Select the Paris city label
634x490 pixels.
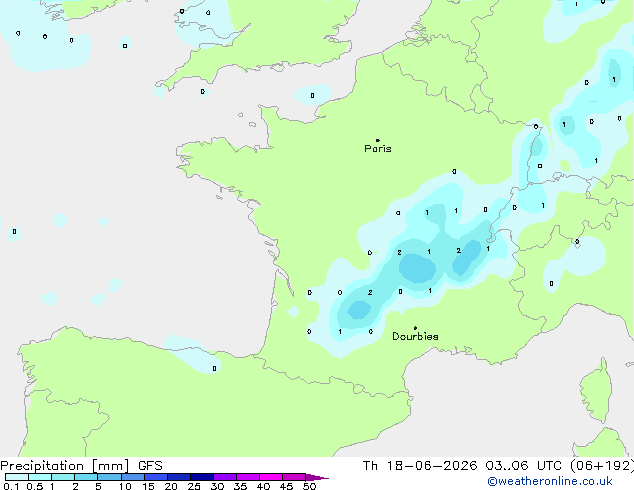[x=378, y=149]
